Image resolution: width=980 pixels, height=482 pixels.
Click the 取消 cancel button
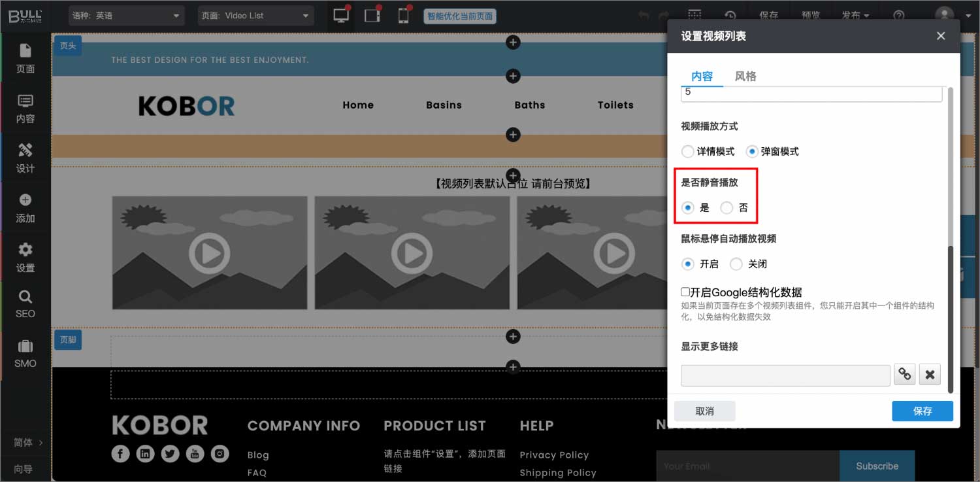704,411
